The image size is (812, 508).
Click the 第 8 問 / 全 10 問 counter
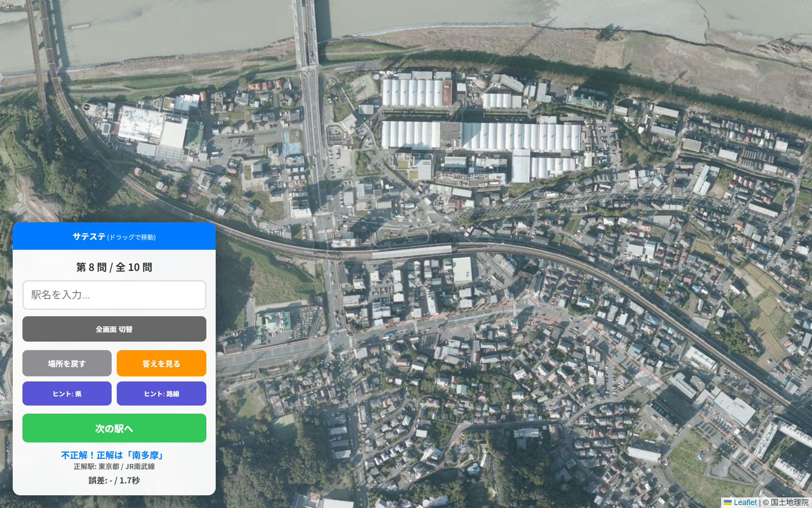pyautogui.click(x=114, y=267)
